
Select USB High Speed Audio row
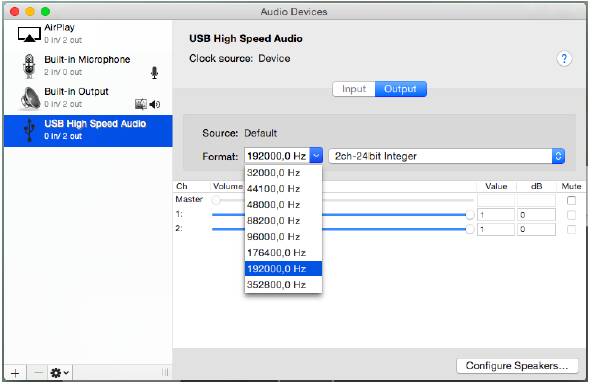pyautogui.click(x=88, y=131)
